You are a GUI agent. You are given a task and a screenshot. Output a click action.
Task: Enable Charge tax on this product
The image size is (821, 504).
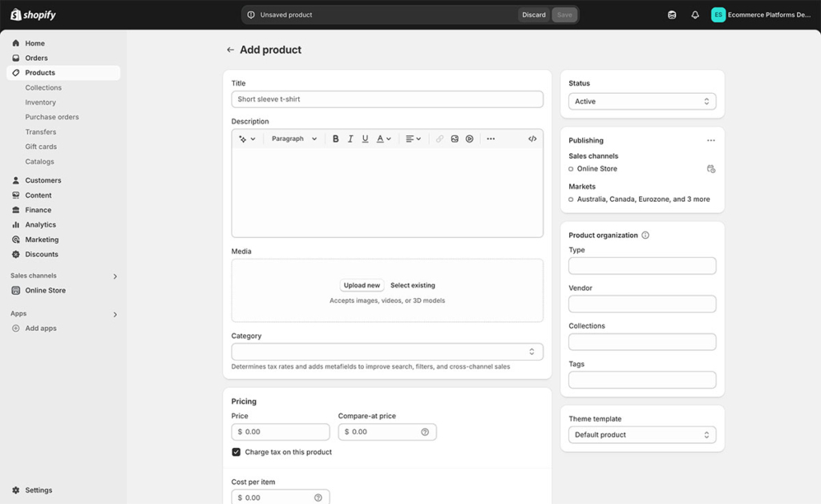[237, 452]
